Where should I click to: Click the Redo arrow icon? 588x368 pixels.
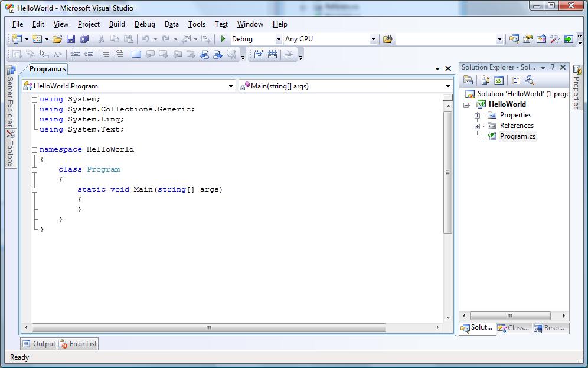click(165, 39)
